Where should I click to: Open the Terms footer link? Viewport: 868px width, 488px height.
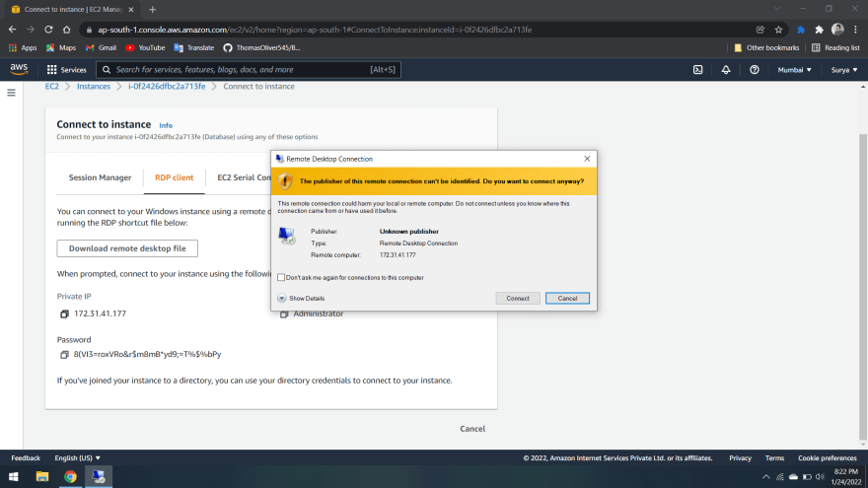pyautogui.click(x=774, y=457)
